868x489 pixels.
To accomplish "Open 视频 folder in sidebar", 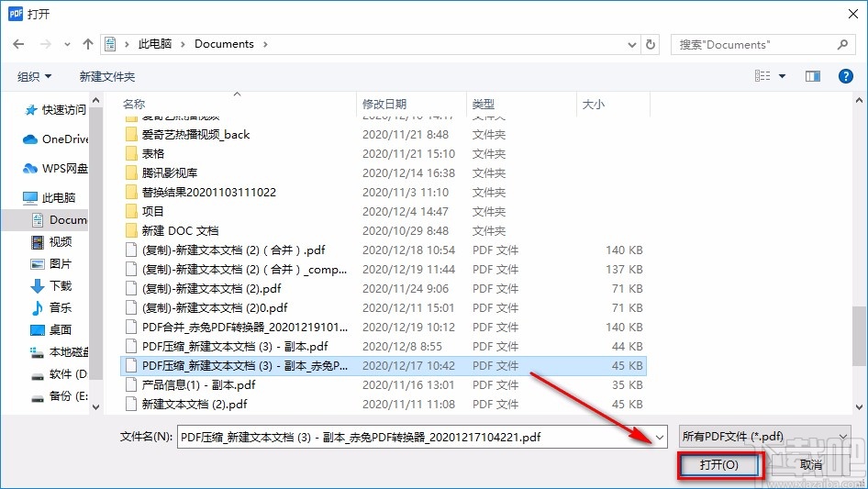I will click(x=51, y=242).
